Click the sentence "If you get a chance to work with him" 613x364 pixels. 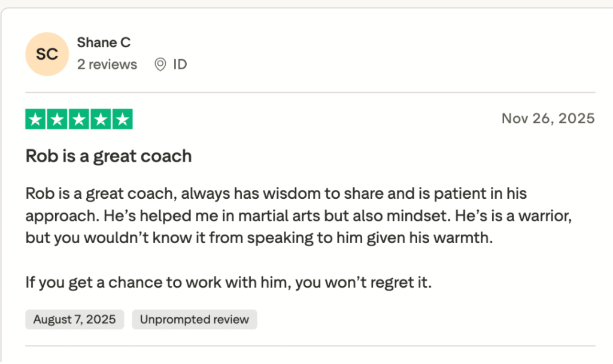[x=159, y=281]
